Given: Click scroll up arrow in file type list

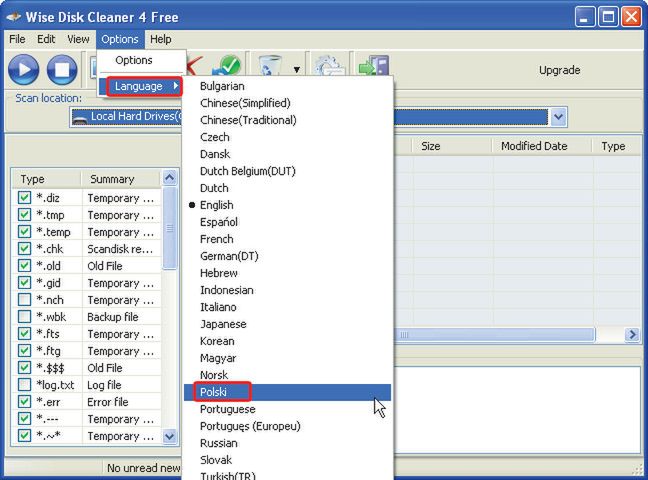Looking at the screenshot, I should point(170,178).
